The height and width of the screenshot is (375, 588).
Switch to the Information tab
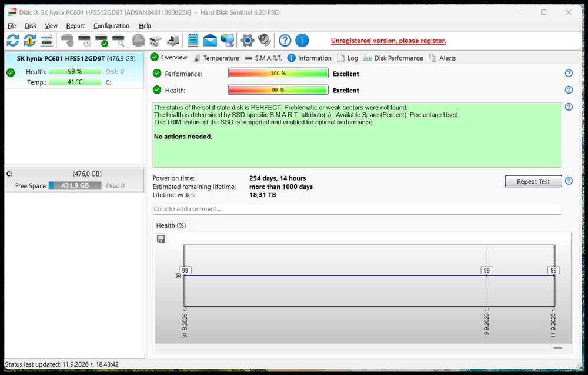coord(310,58)
